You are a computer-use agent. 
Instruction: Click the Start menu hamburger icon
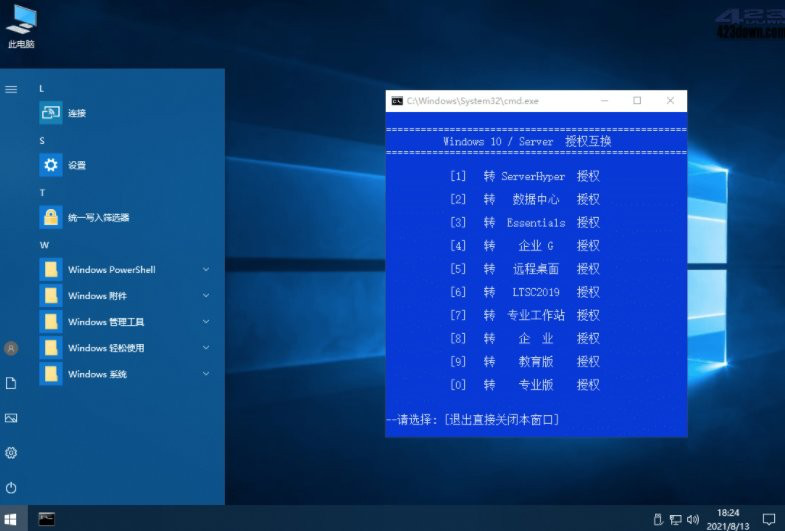(x=11, y=90)
